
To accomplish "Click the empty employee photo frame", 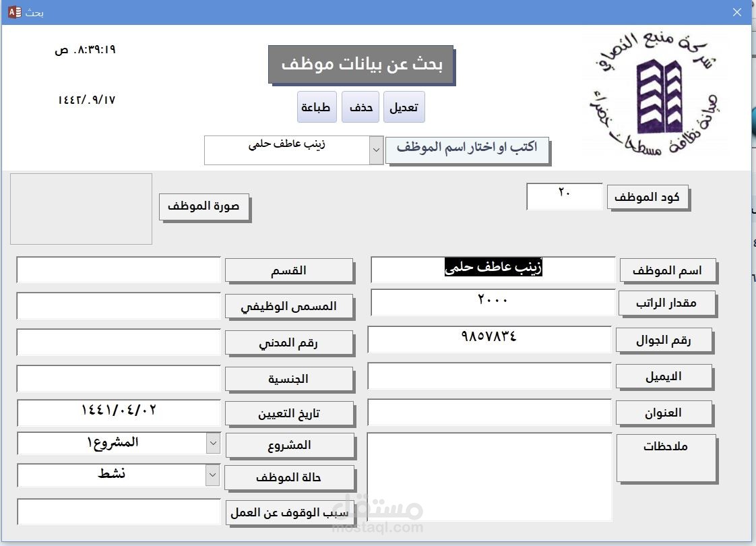I will coord(81,209).
